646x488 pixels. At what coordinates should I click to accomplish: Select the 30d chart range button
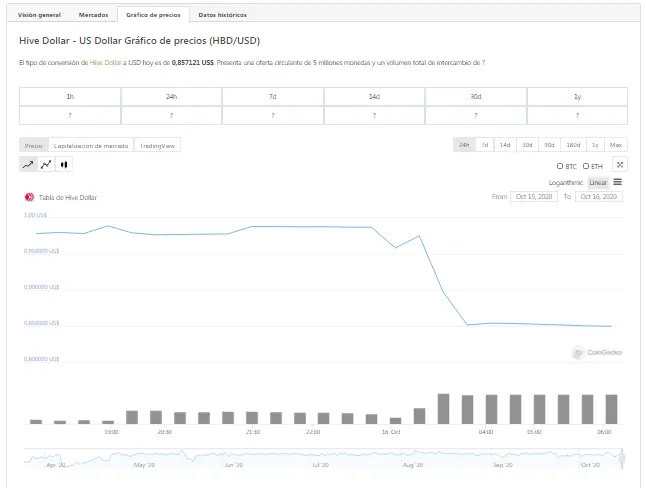coord(527,145)
